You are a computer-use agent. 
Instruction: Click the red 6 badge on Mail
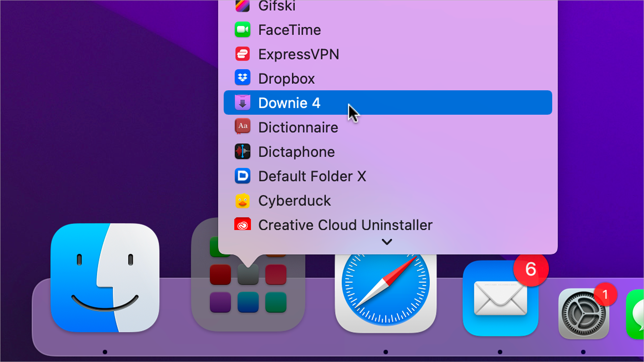click(x=531, y=269)
